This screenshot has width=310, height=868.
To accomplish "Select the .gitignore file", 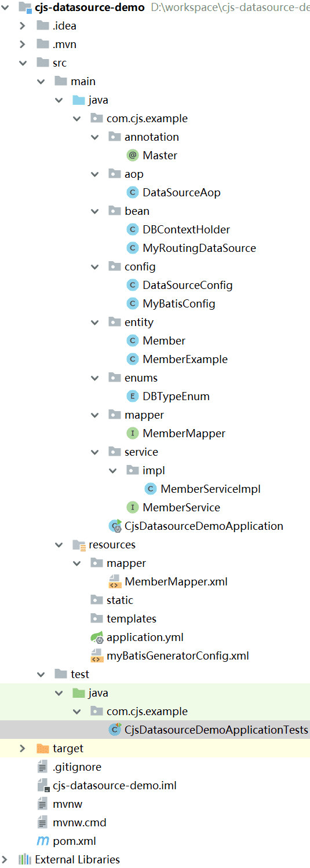I will [77, 767].
